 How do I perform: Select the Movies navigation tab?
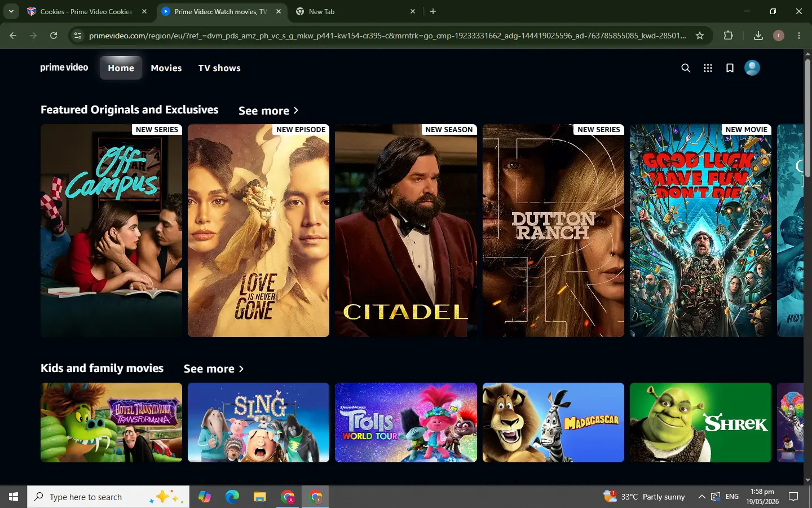pos(166,68)
